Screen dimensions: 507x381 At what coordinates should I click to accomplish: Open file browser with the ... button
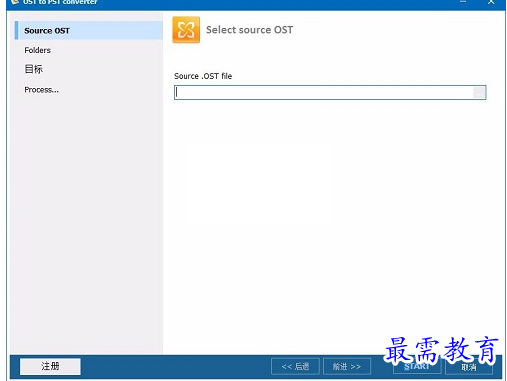pyautogui.click(x=479, y=93)
